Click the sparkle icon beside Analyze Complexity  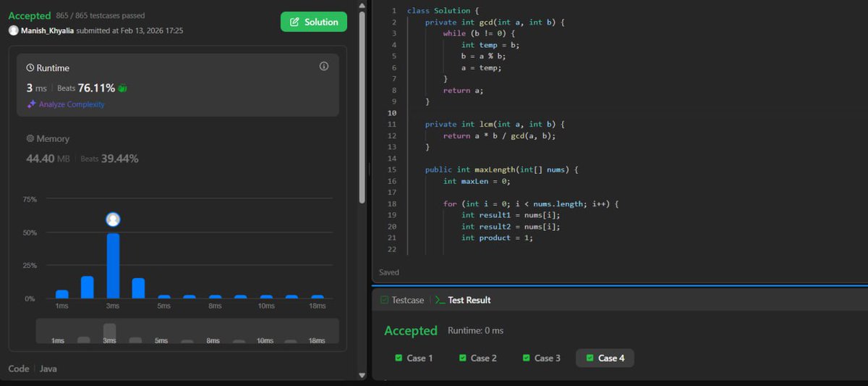[x=31, y=104]
